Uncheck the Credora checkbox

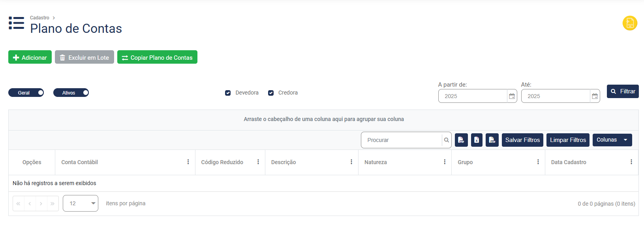tap(271, 93)
